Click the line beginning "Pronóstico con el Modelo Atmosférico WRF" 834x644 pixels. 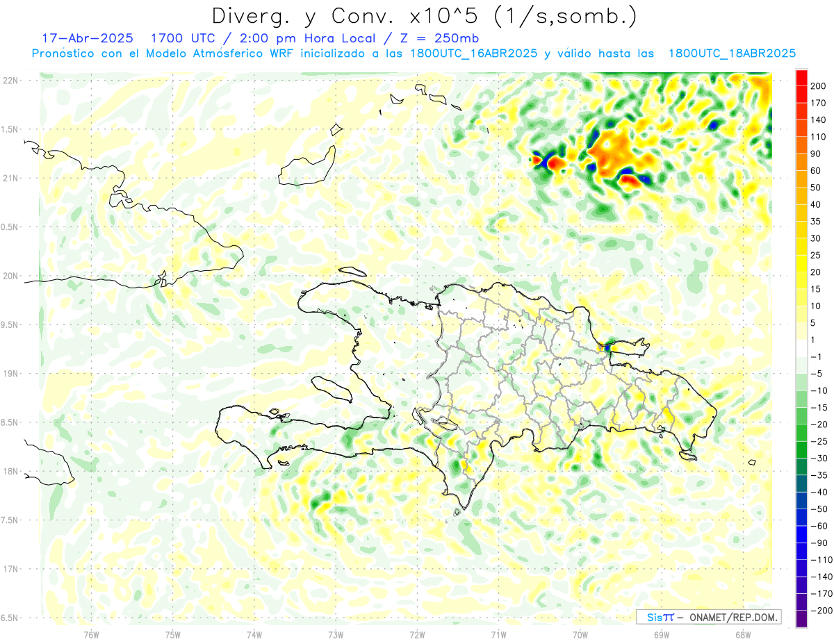tap(414, 53)
